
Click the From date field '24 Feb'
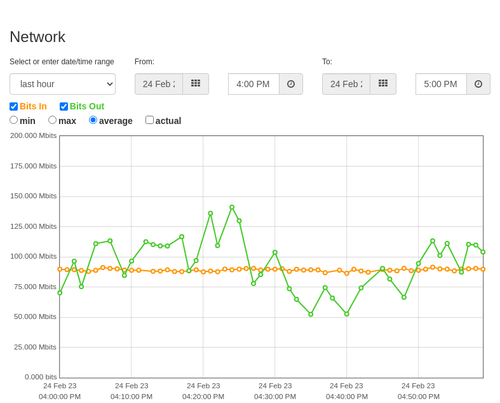(x=159, y=84)
